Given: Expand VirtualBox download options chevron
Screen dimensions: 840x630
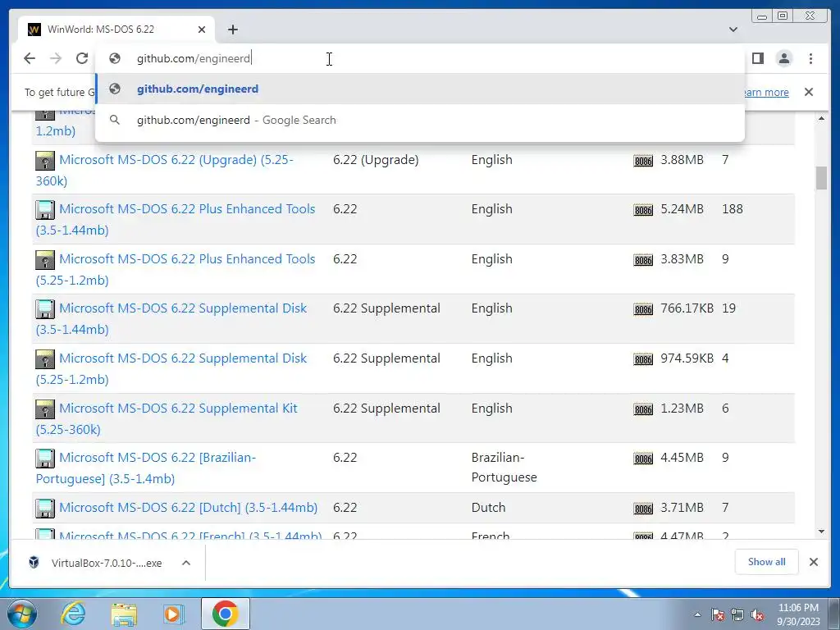Looking at the screenshot, I should click(x=186, y=563).
